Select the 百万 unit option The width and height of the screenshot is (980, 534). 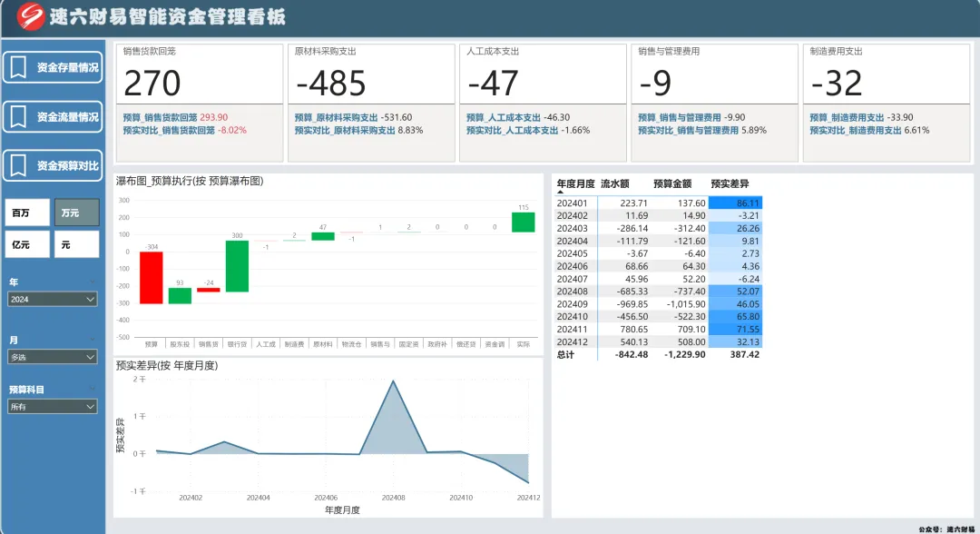27,213
